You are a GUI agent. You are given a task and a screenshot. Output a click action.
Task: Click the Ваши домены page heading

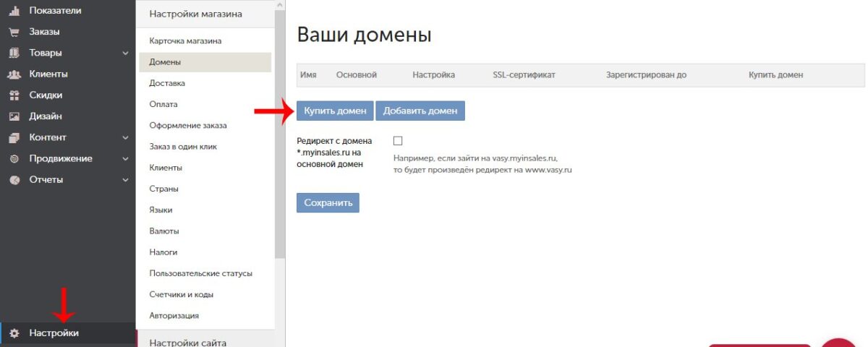(x=364, y=35)
